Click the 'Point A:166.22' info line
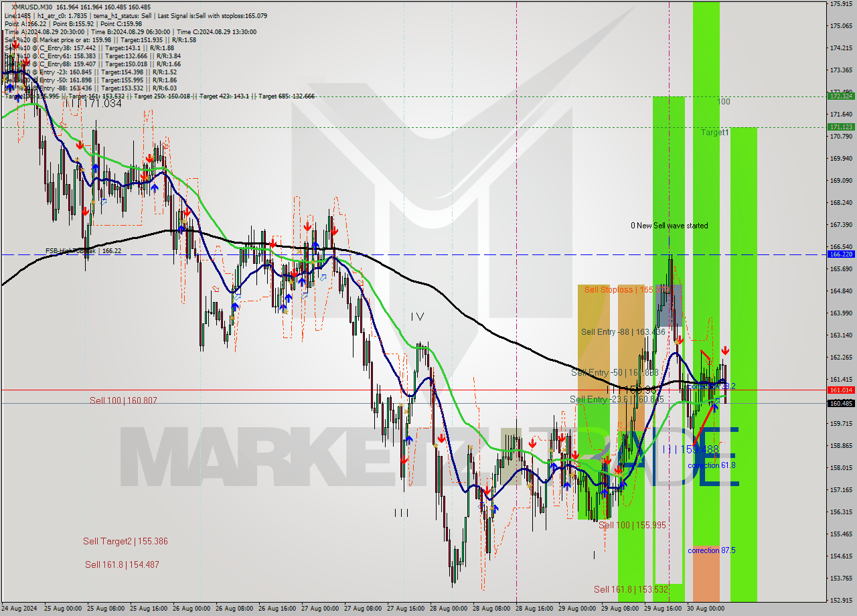 coord(25,23)
